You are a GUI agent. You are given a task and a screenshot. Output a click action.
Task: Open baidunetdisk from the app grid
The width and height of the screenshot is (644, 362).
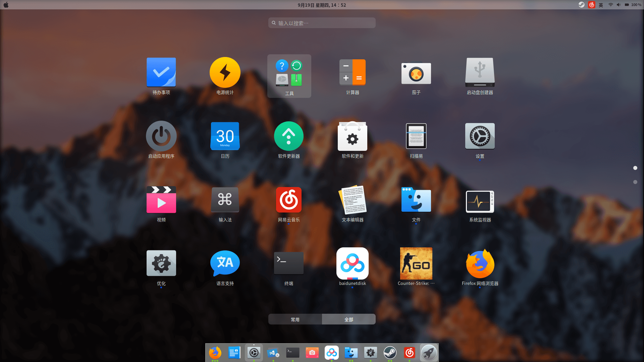352,263
